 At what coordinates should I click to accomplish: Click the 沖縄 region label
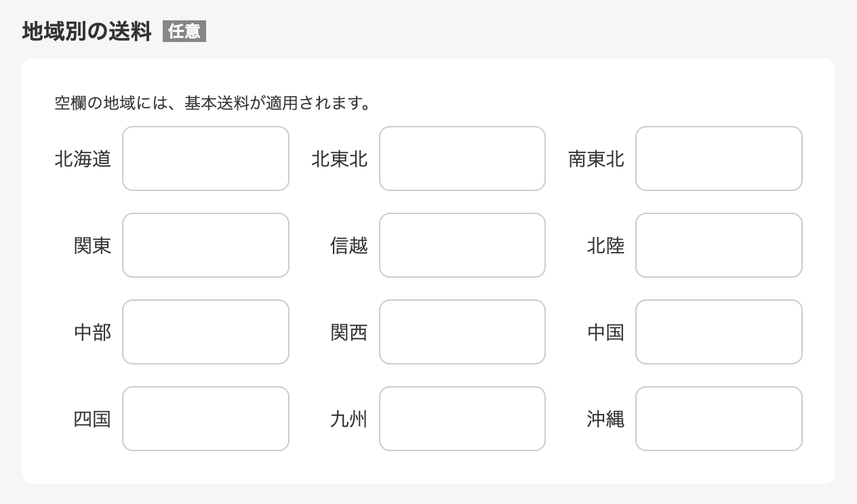605,419
